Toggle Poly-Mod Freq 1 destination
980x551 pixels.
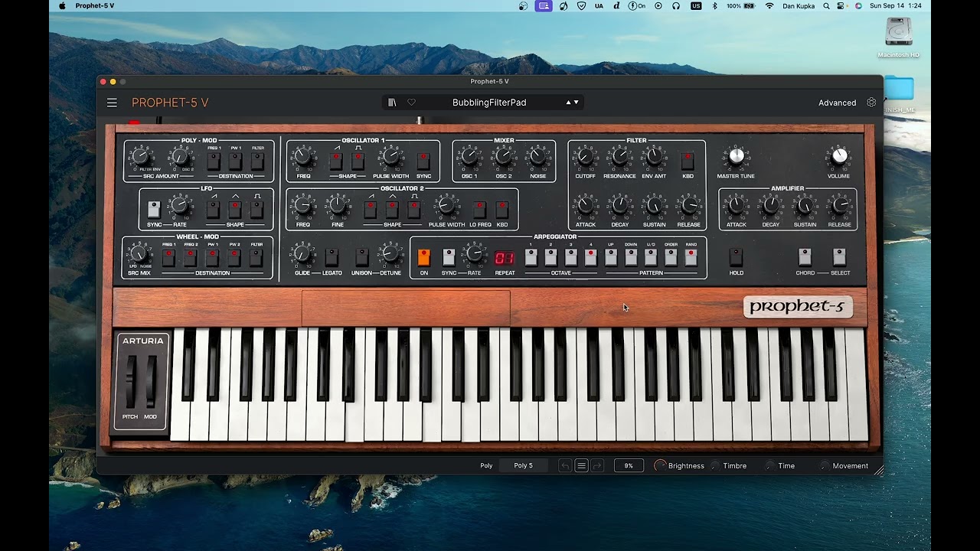coord(214,161)
